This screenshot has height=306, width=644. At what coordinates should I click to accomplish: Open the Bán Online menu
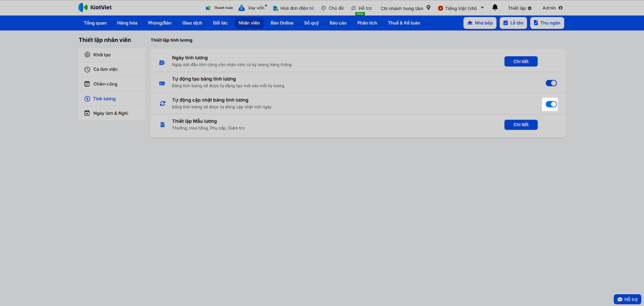tap(282, 23)
